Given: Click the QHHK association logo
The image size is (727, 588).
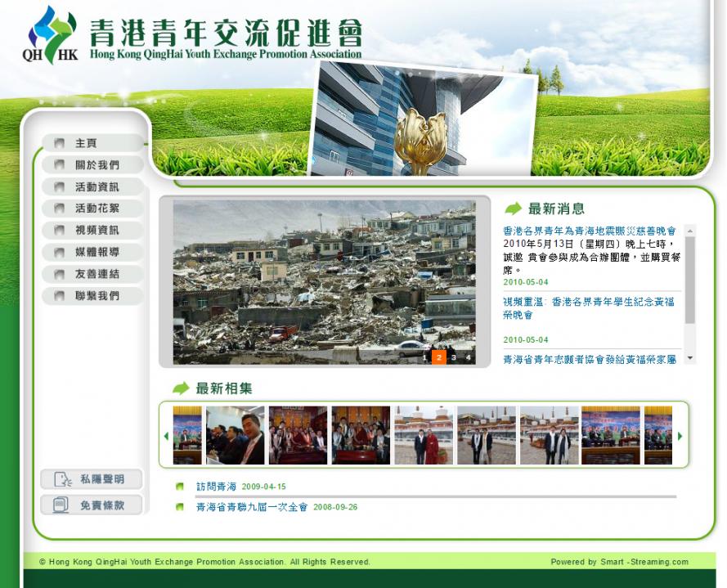Looking at the screenshot, I should coord(51,34).
